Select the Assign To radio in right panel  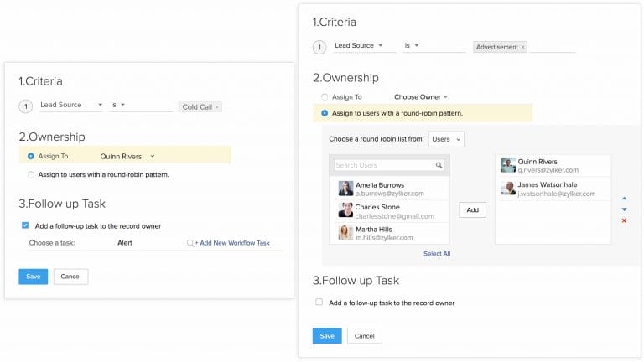pos(325,97)
